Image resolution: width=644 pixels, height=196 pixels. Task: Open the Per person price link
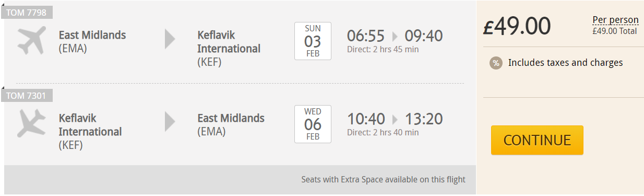click(615, 20)
